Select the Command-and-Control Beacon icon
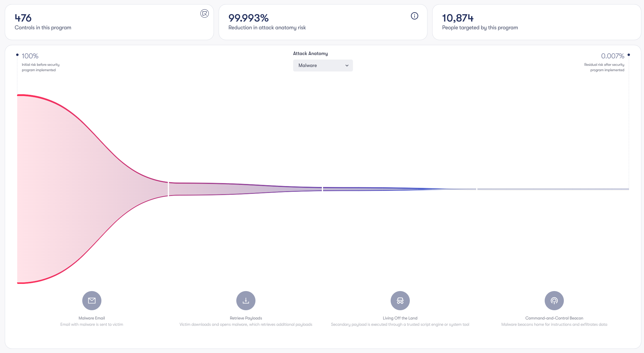The height and width of the screenshot is (353, 644). [554, 301]
